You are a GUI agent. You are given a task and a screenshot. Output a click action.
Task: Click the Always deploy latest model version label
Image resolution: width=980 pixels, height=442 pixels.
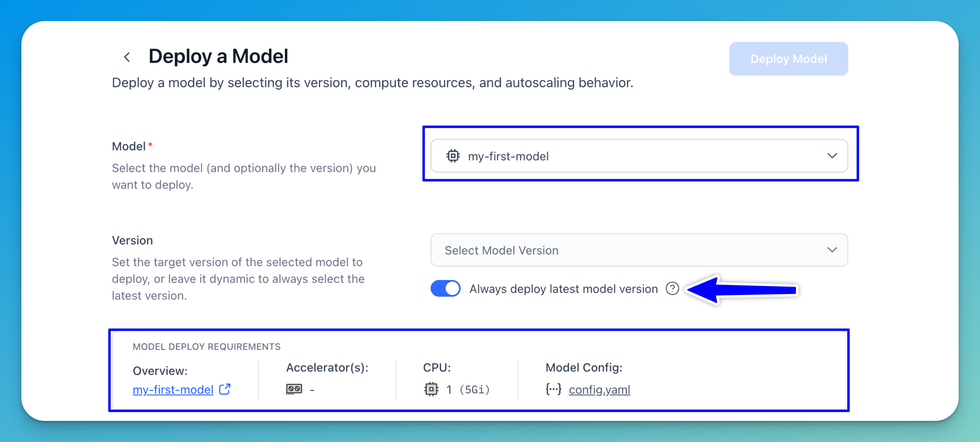click(x=563, y=289)
